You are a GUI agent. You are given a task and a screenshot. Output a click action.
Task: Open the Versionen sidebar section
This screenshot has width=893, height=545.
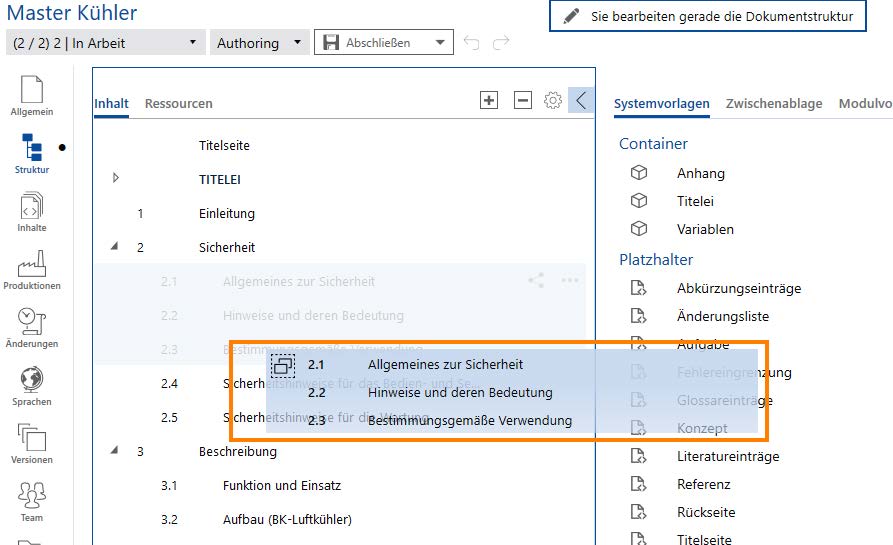32,444
